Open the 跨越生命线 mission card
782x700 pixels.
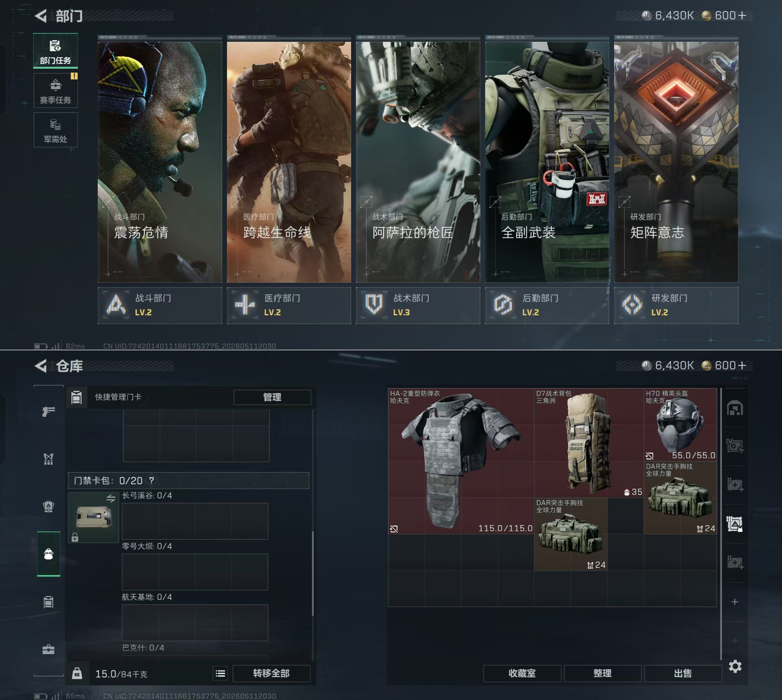pos(289,161)
